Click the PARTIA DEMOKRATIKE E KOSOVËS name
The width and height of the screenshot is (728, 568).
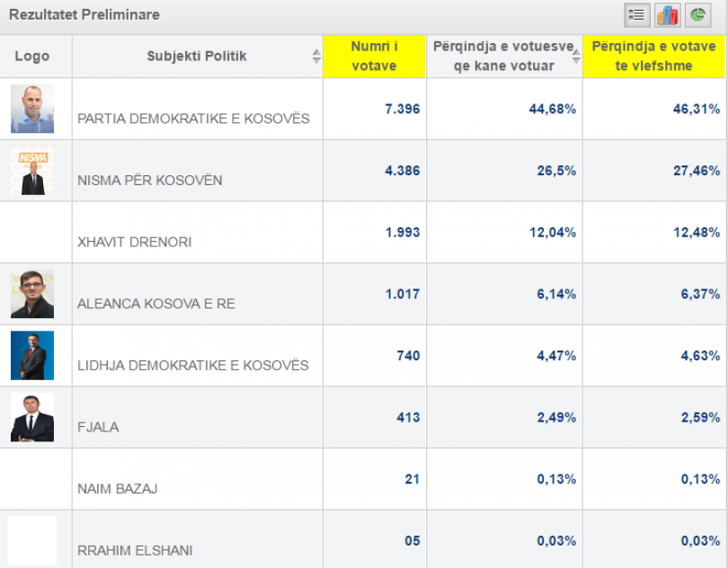193,119
